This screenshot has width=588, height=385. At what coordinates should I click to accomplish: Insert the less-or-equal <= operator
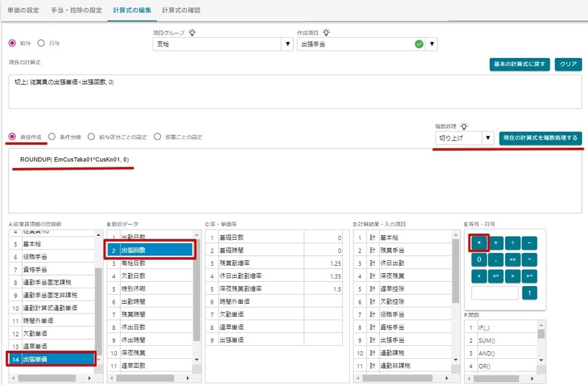click(x=496, y=276)
